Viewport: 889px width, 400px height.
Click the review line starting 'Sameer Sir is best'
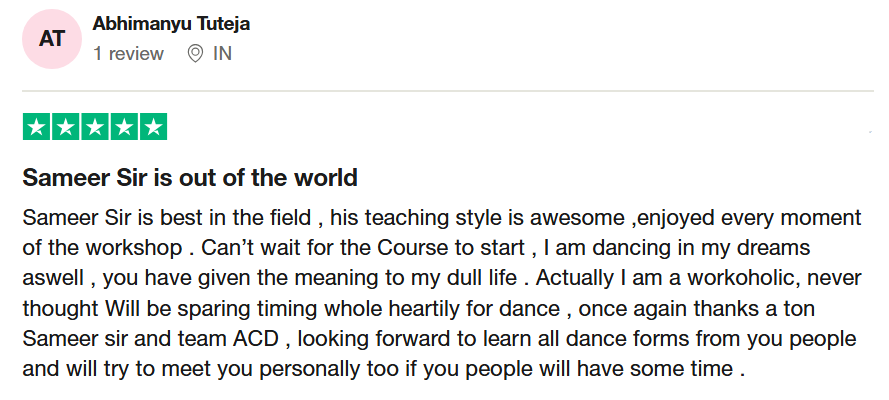(440, 217)
